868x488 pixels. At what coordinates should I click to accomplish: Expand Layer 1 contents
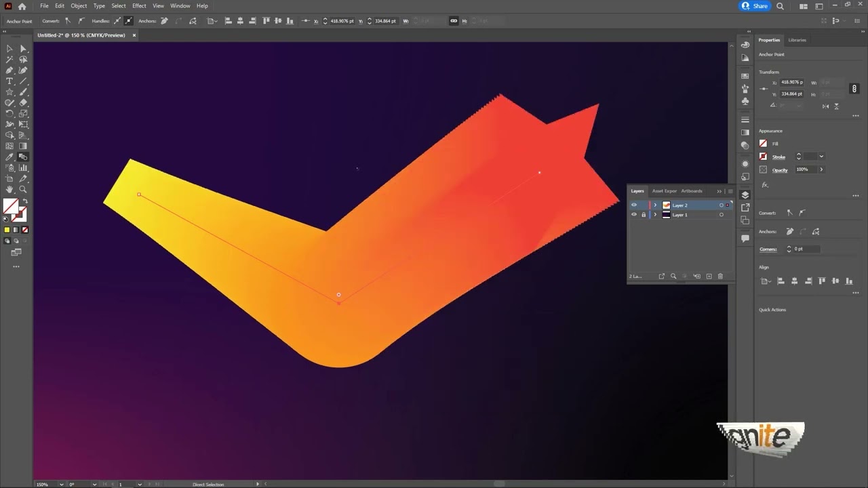pos(655,215)
